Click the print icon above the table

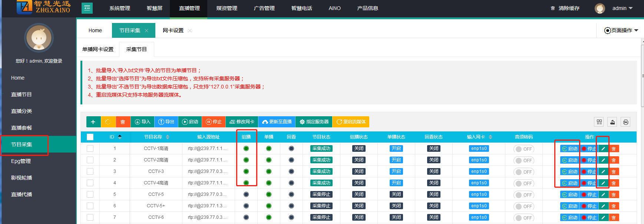tap(625, 122)
